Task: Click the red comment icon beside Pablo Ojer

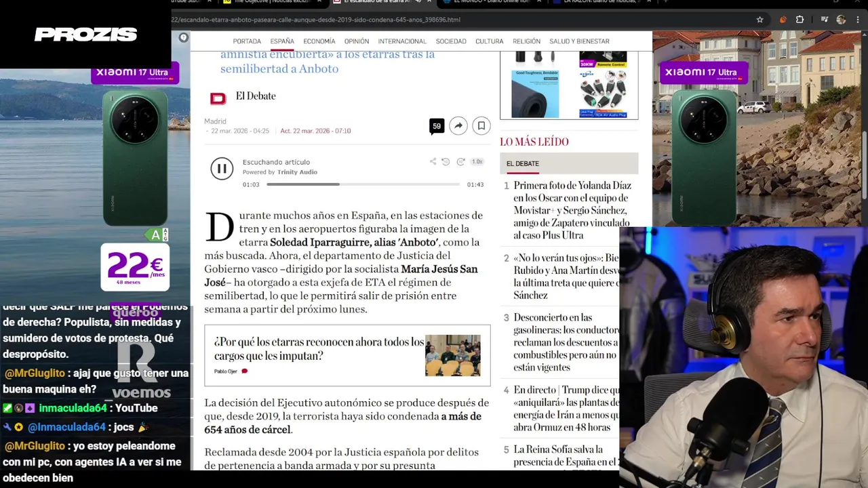Action: pos(245,371)
